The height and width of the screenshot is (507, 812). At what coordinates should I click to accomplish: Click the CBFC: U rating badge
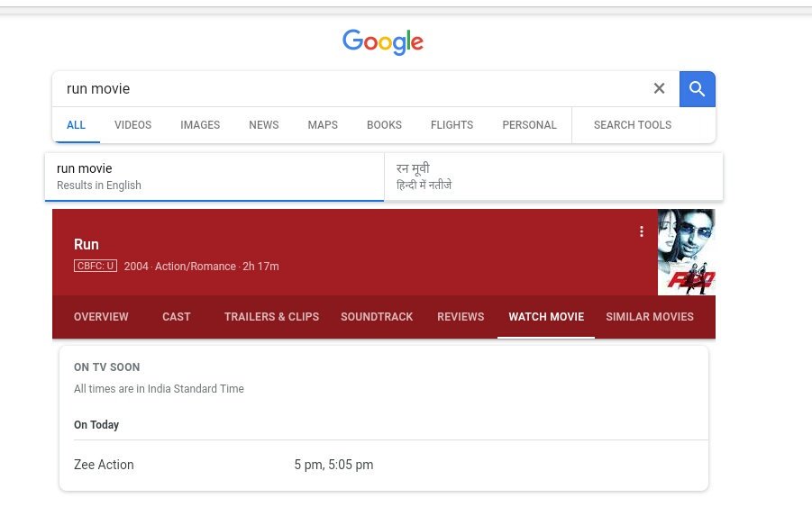pyautogui.click(x=96, y=266)
